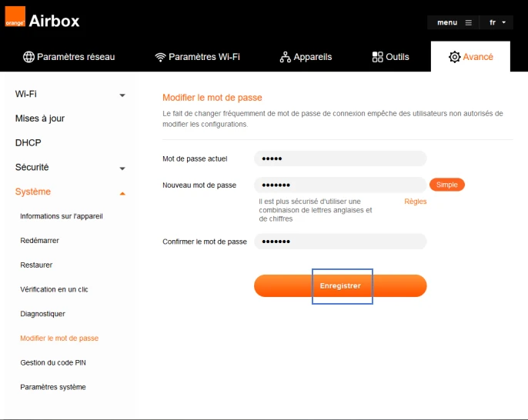The height and width of the screenshot is (420, 528).
Task: Select the Avancé tab
Action: (x=470, y=57)
